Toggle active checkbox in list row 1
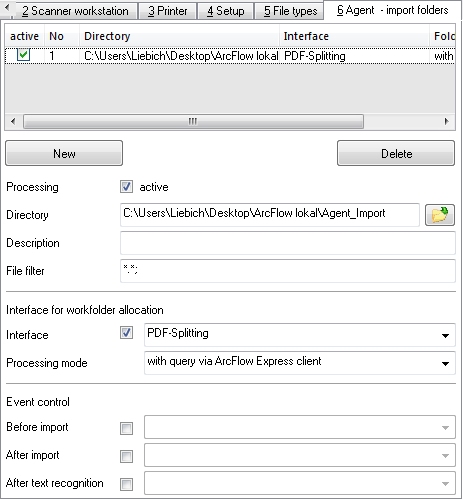This screenshot has width=463, height=500. [23, 55]
